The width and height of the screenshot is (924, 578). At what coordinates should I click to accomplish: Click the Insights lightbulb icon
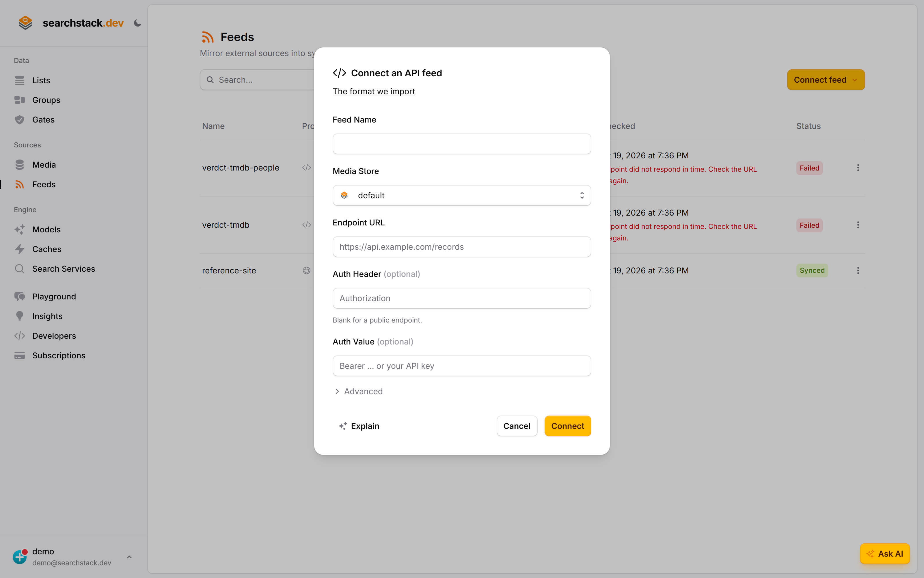click(x=19, y=316)
